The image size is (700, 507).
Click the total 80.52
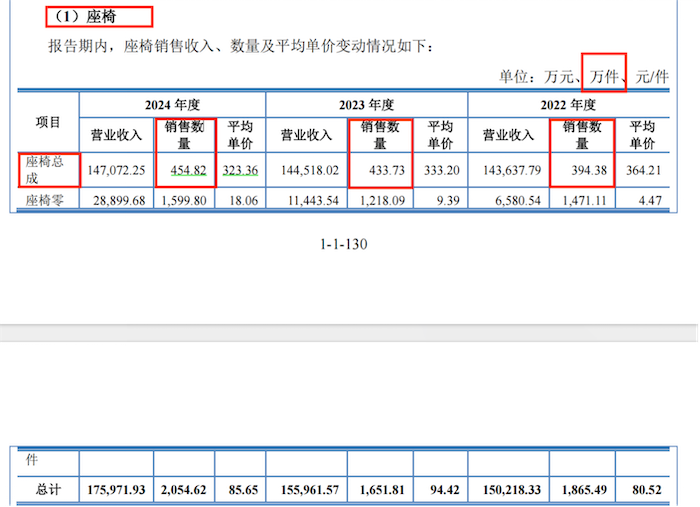coord(646,490)
